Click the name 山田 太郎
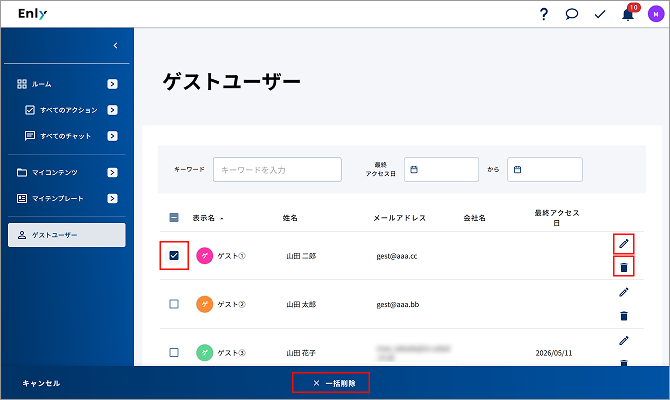670x400 pixels. [x=301, y=304]
